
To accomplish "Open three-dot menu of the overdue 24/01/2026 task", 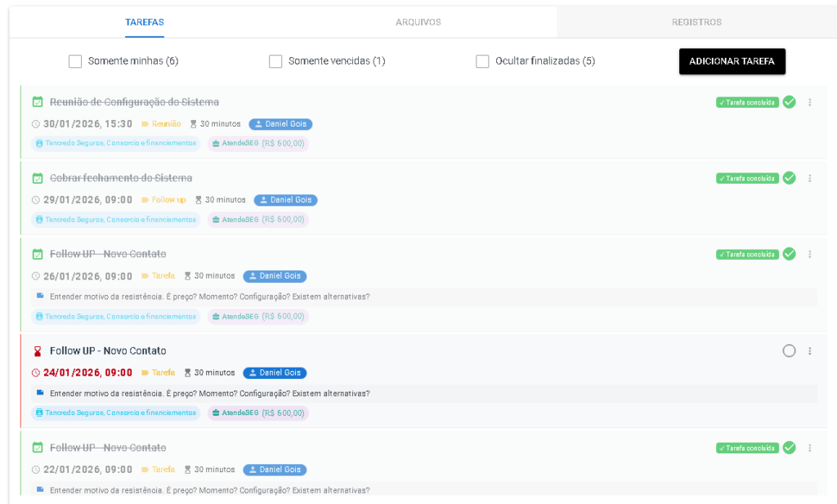I will (x=810, y=351).
